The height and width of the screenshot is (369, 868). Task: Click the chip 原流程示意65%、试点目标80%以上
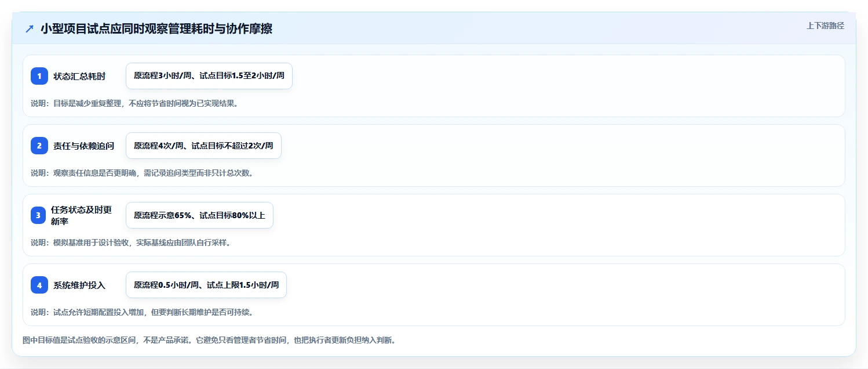pyautogui.click(x=199, y=215)
